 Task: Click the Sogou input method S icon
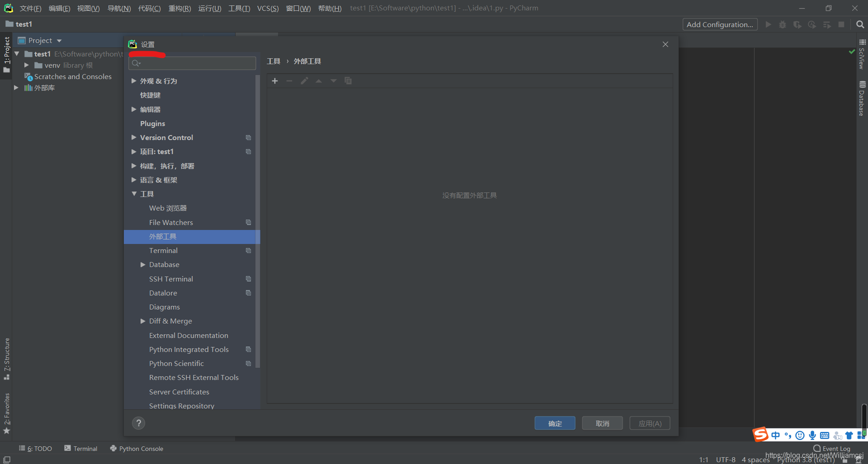760,435
